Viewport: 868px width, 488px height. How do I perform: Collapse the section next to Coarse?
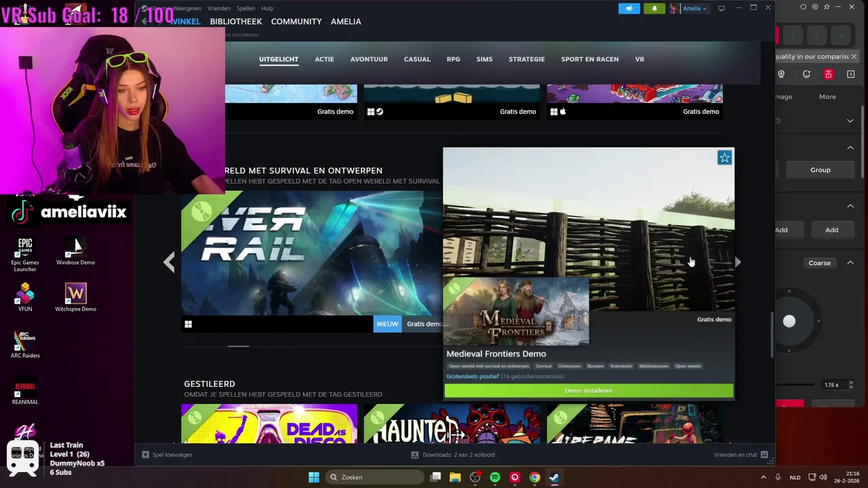click(x=850, y=263)
